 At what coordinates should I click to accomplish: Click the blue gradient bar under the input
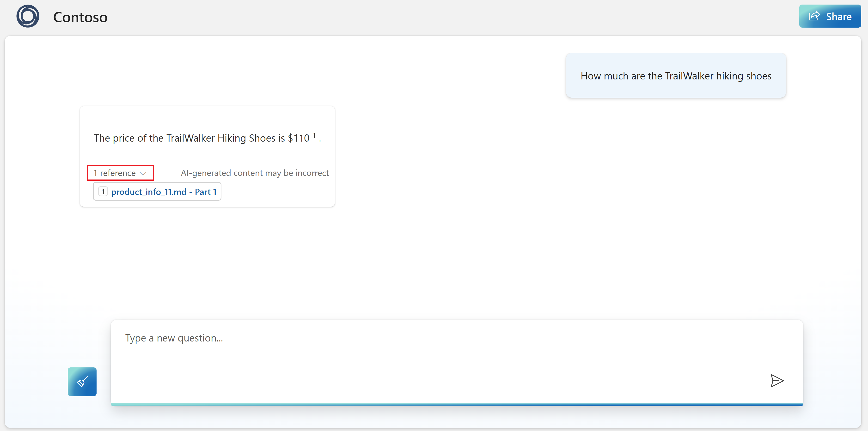(x=457, y=405)
